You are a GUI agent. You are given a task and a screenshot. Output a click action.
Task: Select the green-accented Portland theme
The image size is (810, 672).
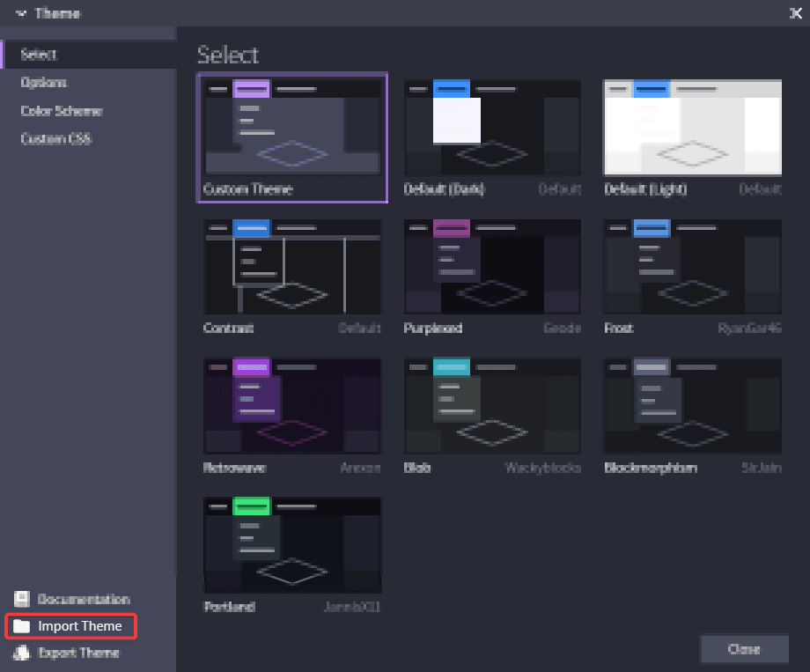click(x=292, y=545)
